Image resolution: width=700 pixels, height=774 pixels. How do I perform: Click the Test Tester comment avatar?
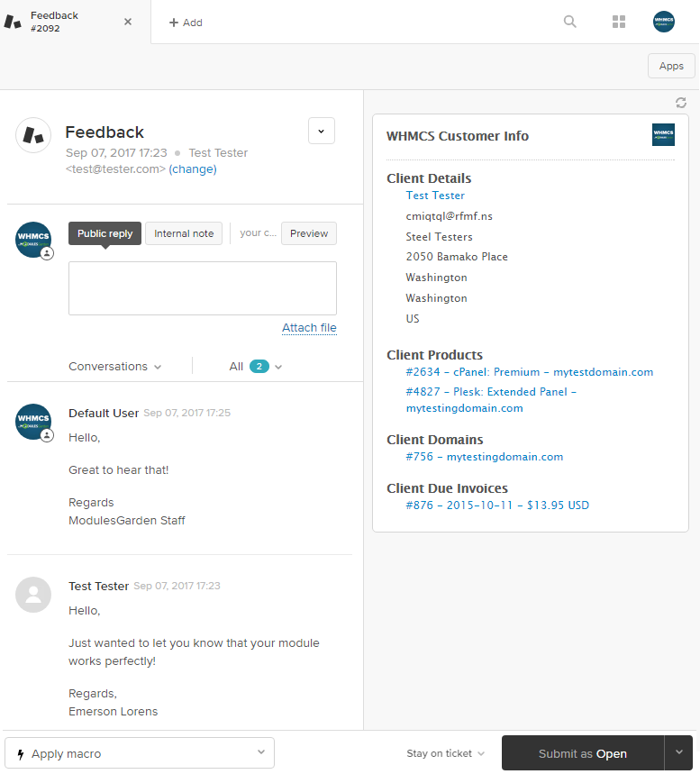[33, 595]
